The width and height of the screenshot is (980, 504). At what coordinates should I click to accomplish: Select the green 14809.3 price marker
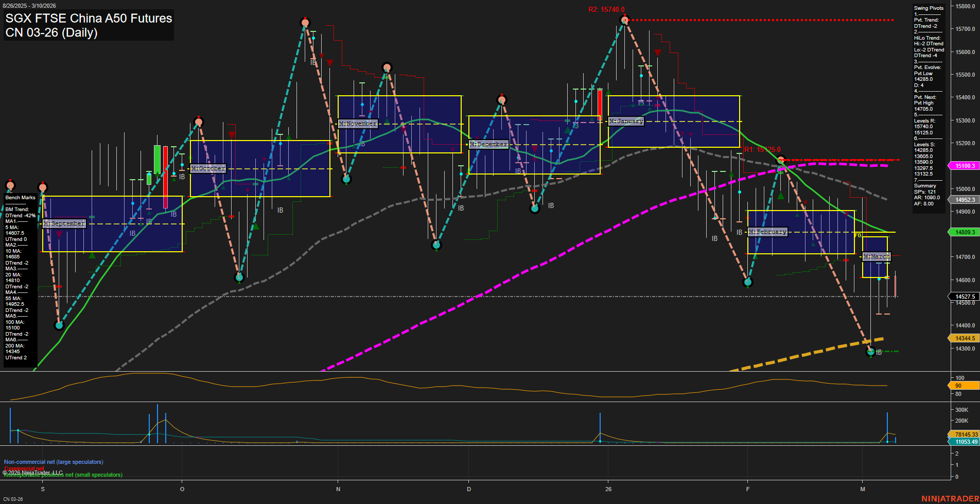tap(964, 232)
